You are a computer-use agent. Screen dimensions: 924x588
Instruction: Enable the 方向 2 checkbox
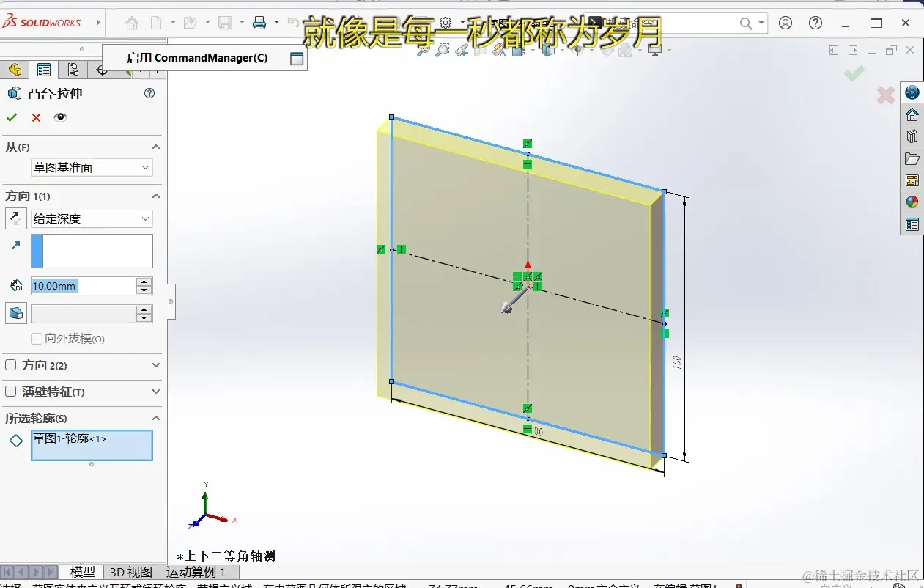[11, 365]
